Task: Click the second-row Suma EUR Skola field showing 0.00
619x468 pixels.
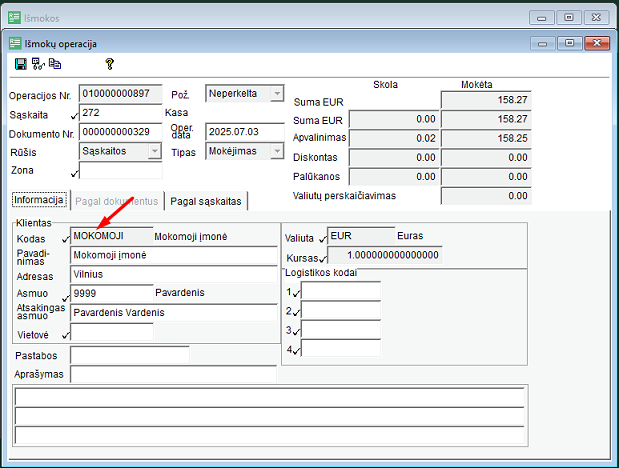Action: point(394,119)
